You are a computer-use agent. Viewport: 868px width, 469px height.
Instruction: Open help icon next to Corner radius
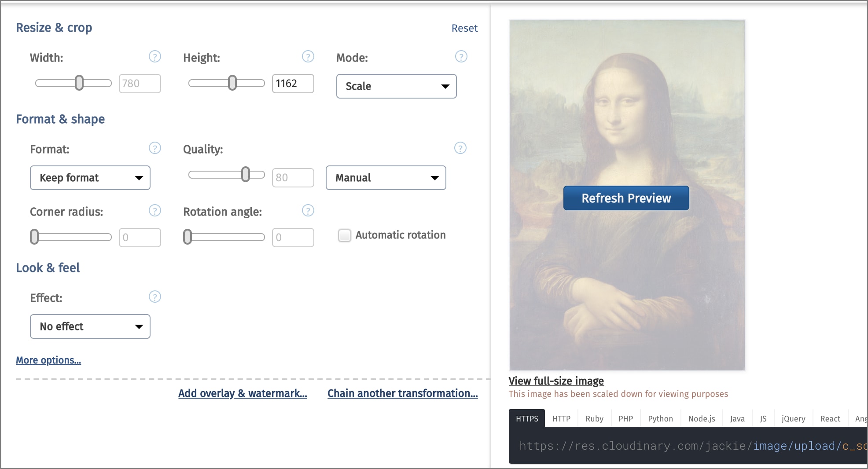coord(155,211)
